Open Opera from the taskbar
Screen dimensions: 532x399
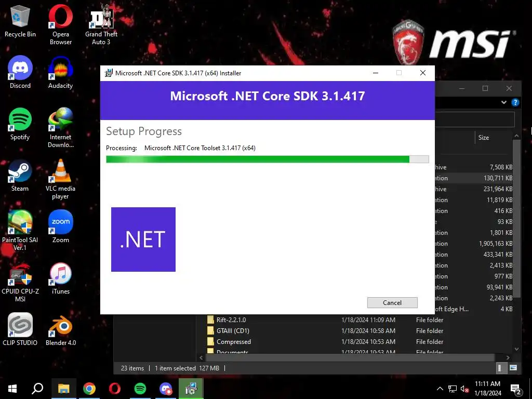pos(115,389)
